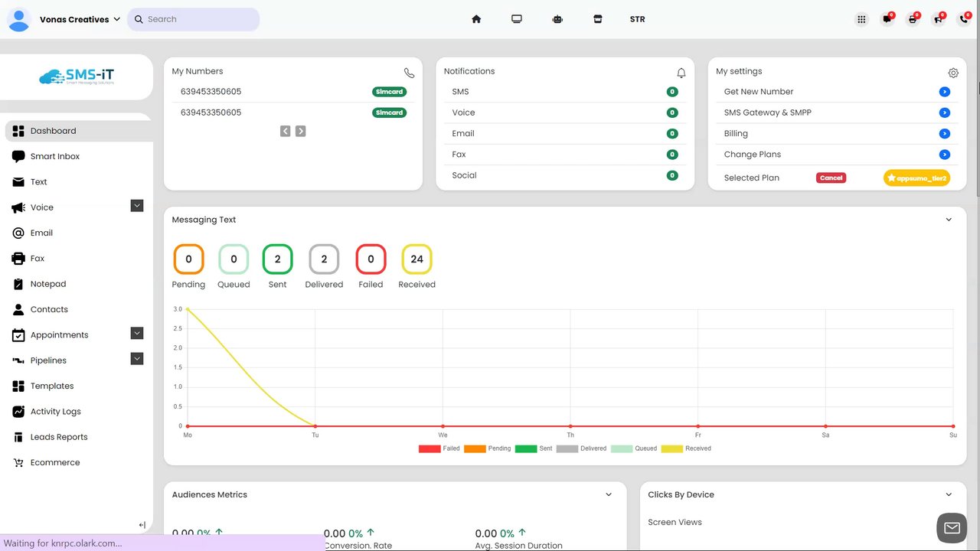Screen dimensions: 980x551
Task: Expand the Appointments submenu arrow
Action: tap(137, 333)
